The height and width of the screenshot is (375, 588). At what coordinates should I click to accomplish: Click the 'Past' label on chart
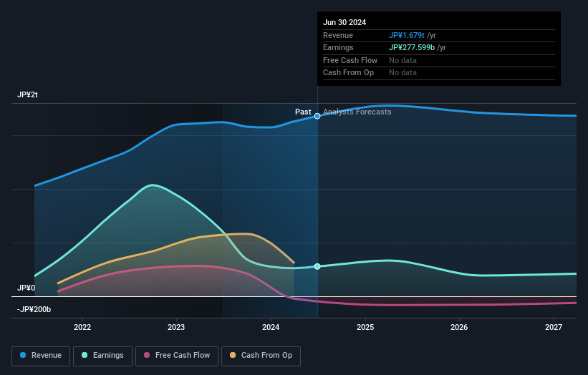pos(303,112)
